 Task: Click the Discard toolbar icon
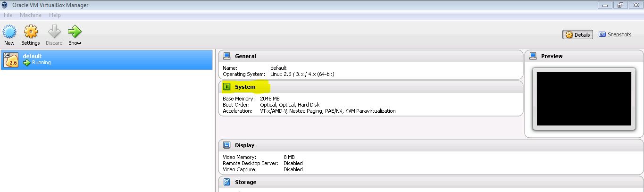54,32
